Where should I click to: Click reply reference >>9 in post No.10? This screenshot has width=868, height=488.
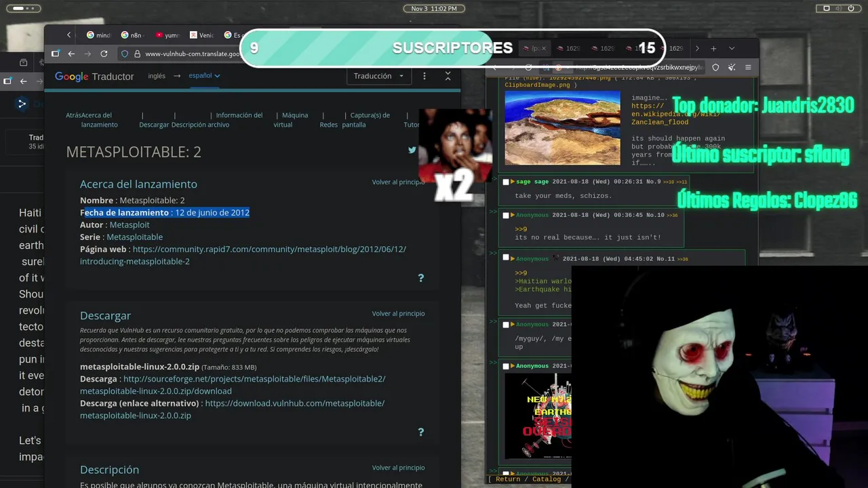(521, 229)
